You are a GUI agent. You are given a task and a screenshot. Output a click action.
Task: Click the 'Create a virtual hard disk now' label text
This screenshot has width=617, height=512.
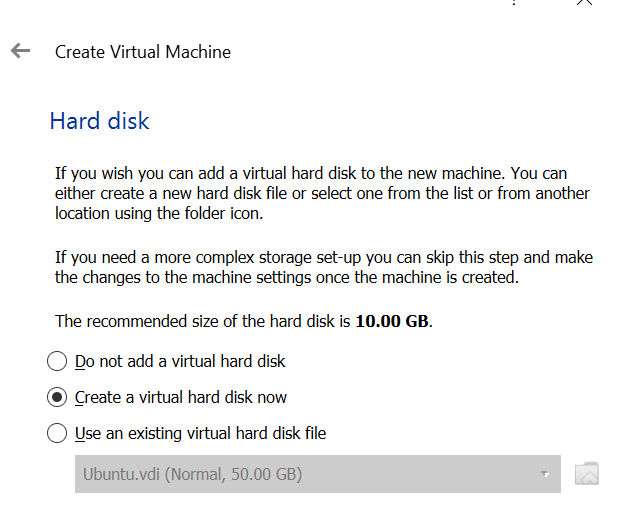click(x=181, y=397)
